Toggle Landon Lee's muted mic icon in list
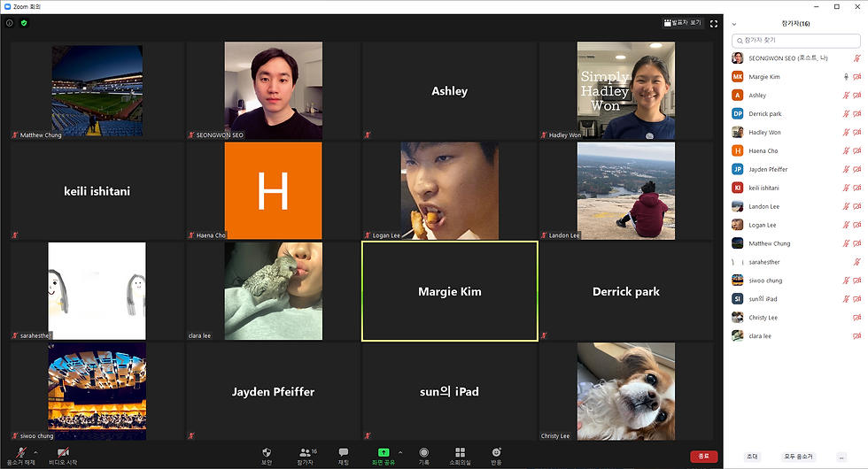 point(846,206)
